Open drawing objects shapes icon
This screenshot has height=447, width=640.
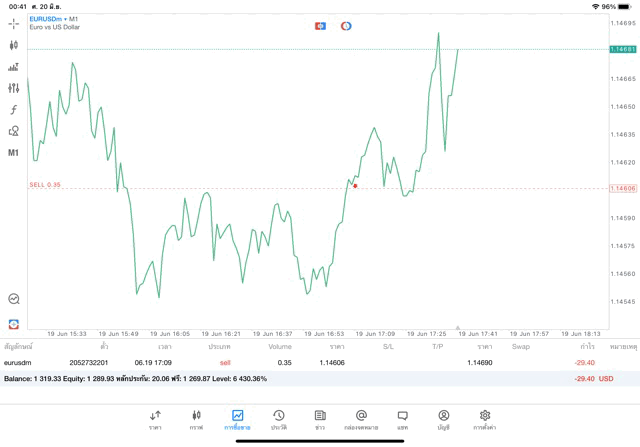[x=13, y=131]
